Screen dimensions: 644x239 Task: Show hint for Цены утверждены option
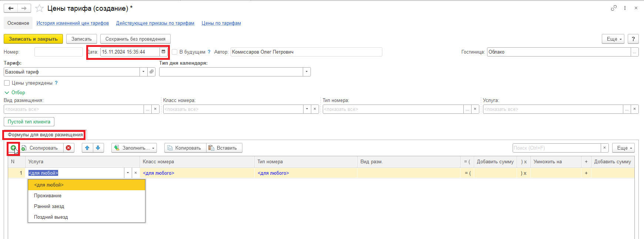pyautogui.click(x=56, y=83)
